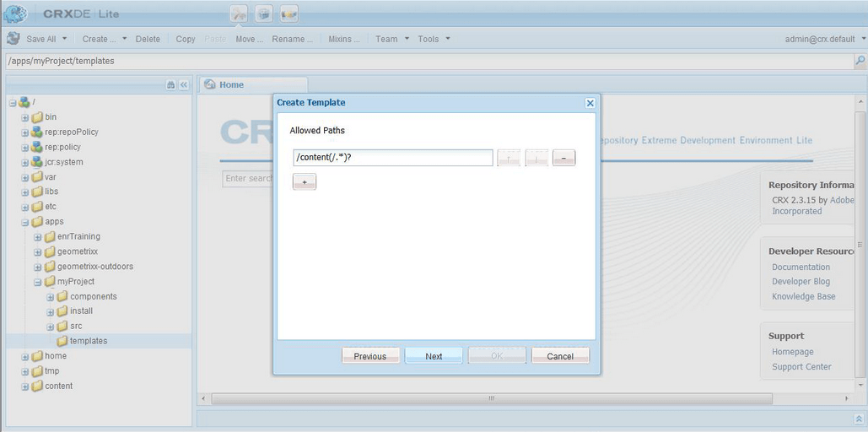
Task: Click the Allowed Paths text field
Action: 392,158
